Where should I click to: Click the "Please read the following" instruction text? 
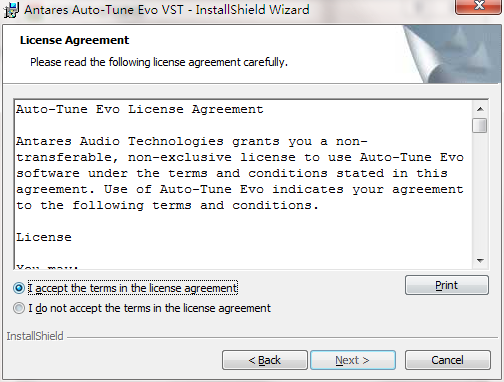click(x=159, y=62)
